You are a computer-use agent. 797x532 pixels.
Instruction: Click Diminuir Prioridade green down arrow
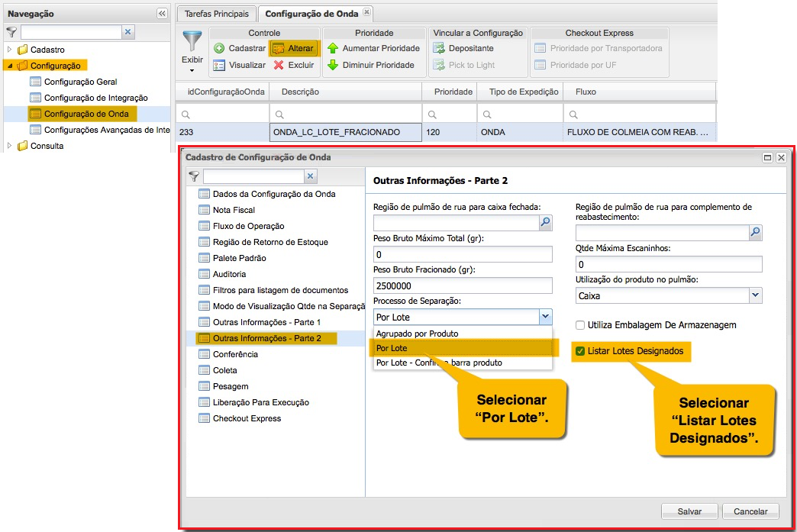point(371,65)
